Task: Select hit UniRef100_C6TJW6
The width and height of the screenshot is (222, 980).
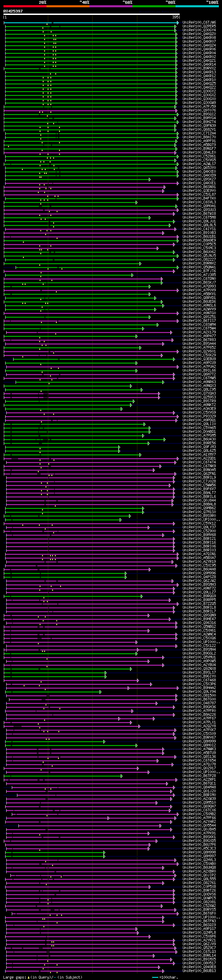Action: [x=199, y=23]
